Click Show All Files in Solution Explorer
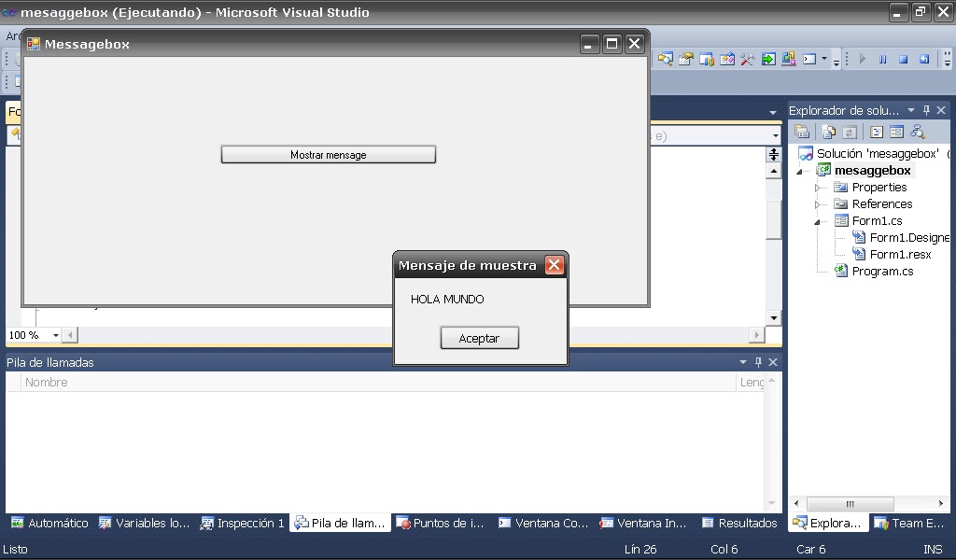Image resolution: width=956 pixels, height=560 pixels. 829,132
